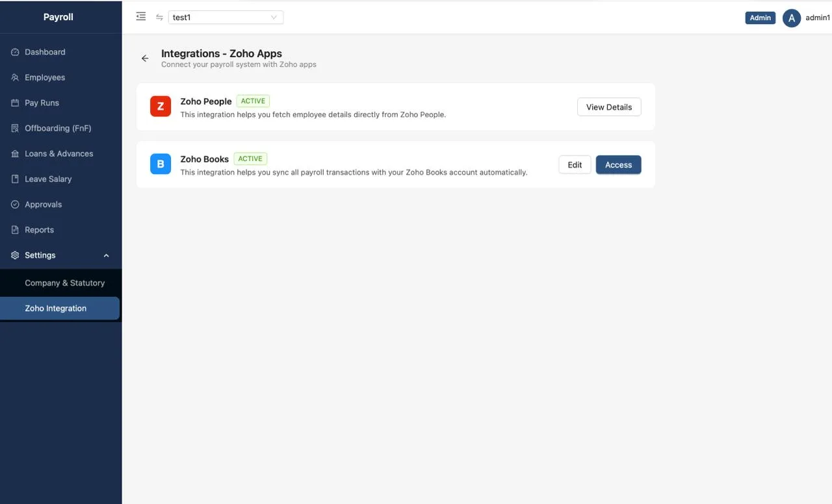
Task: Click the Leave Salary file icon
Action: (15, 179)
